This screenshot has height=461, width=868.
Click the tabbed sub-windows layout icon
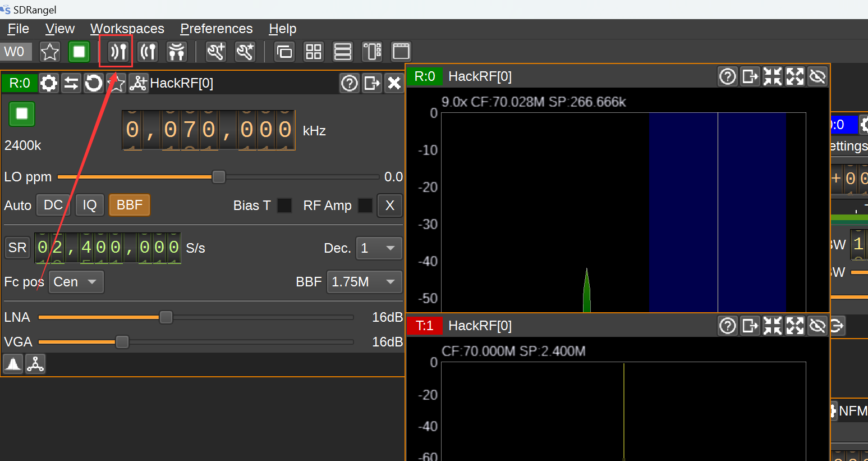[x=401, y=52]
